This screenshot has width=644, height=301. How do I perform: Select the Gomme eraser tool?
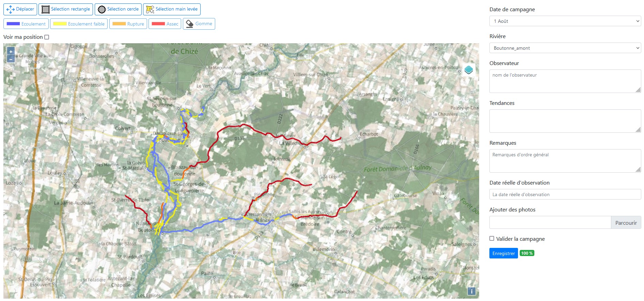pos(199,24)
